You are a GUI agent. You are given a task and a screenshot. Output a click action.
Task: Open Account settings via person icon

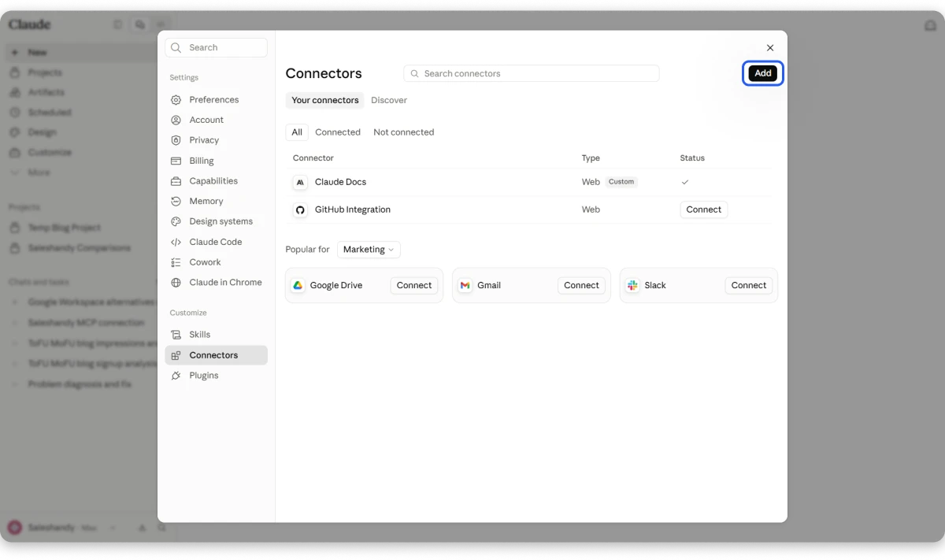click(x=176, y=121)
